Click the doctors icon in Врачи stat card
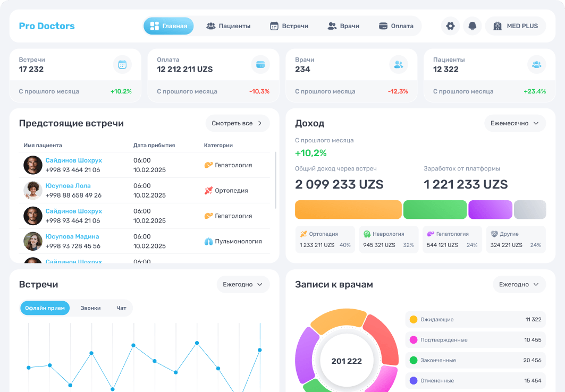The height and width of the screenshot is (392, 565). tap(399, 65)
